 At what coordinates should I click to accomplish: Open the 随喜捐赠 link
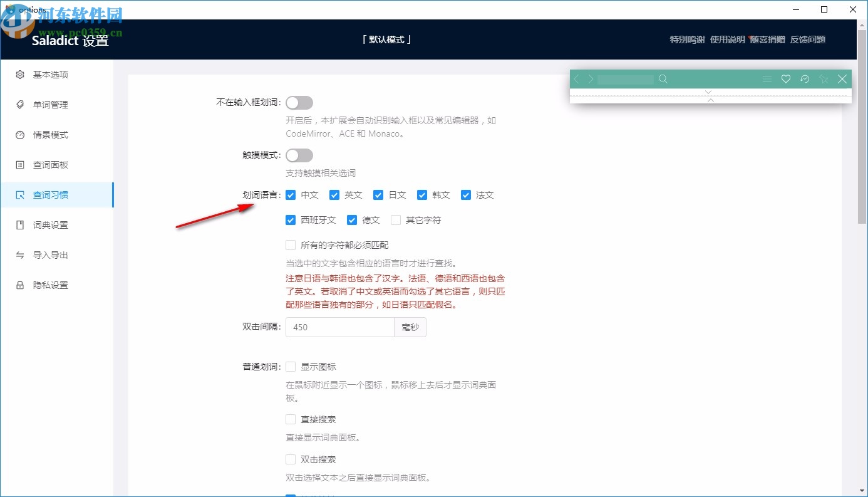(x=767, y=39)
